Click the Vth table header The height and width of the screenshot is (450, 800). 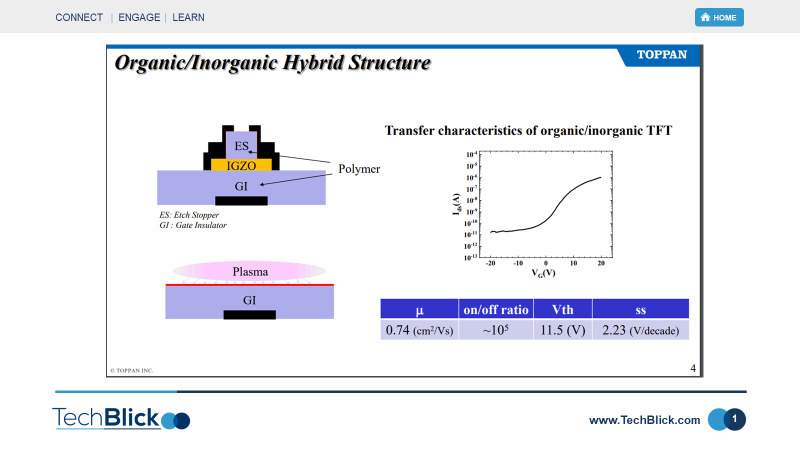563,309
